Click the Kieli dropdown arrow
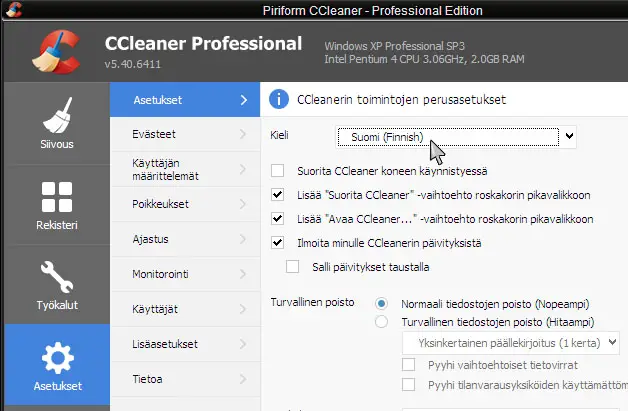 tap(569, 136)
